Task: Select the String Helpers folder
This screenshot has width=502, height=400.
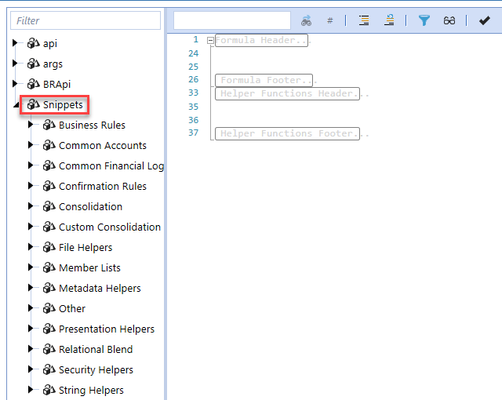Action: (x=91, y=390)
